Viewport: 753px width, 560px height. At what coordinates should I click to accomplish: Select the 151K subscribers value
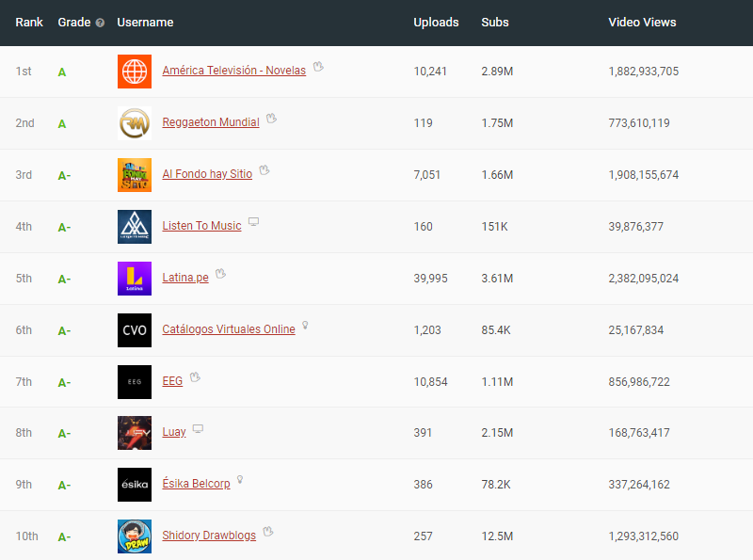click(x=495, y=227)
